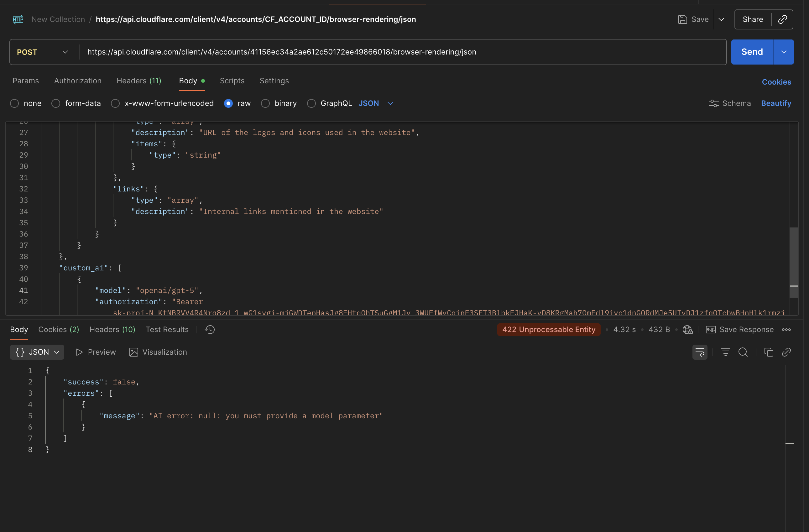Viewport: 809px width, 532px height.
Task: Open network information globe icon
Action: [687, 330]
